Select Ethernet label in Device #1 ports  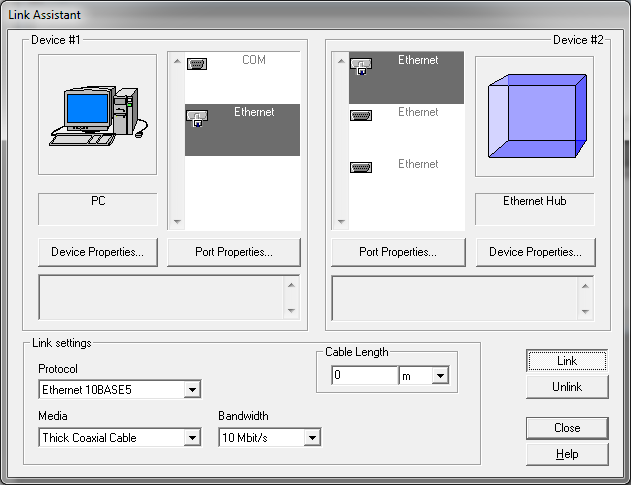254,112
